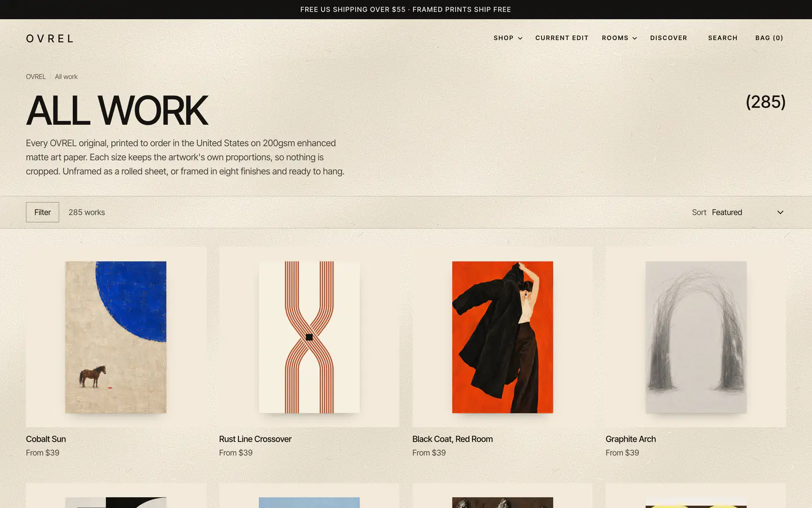The width and height of the screenshot is (812, 508).
Task: Open the Search link in header
Action: [x=722, y=38]
